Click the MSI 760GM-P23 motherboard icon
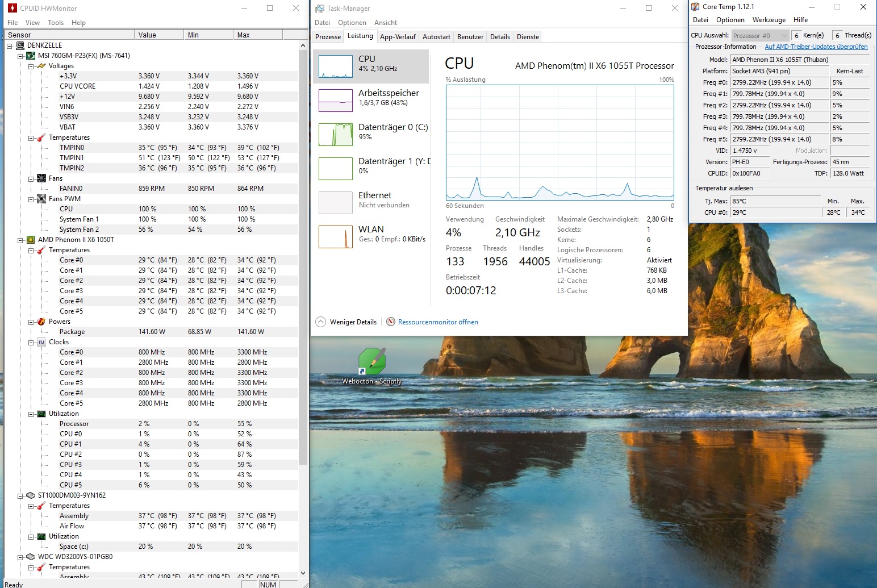 click(31, 56)
